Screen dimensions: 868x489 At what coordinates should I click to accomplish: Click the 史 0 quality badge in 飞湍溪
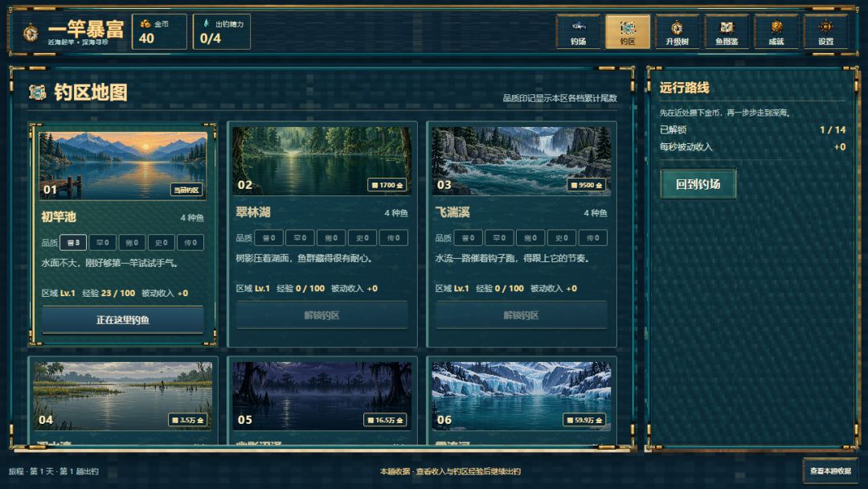(562, 237)
